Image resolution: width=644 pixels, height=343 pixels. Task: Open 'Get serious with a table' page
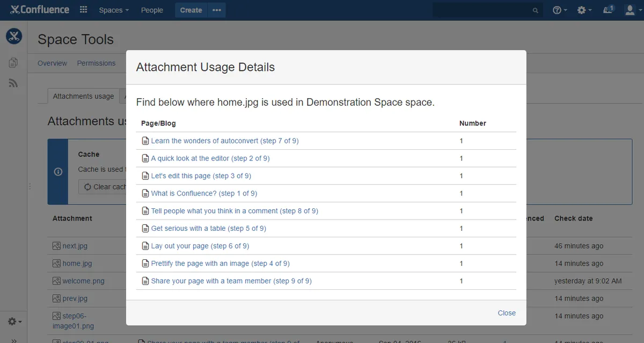(x=209, y=228)
